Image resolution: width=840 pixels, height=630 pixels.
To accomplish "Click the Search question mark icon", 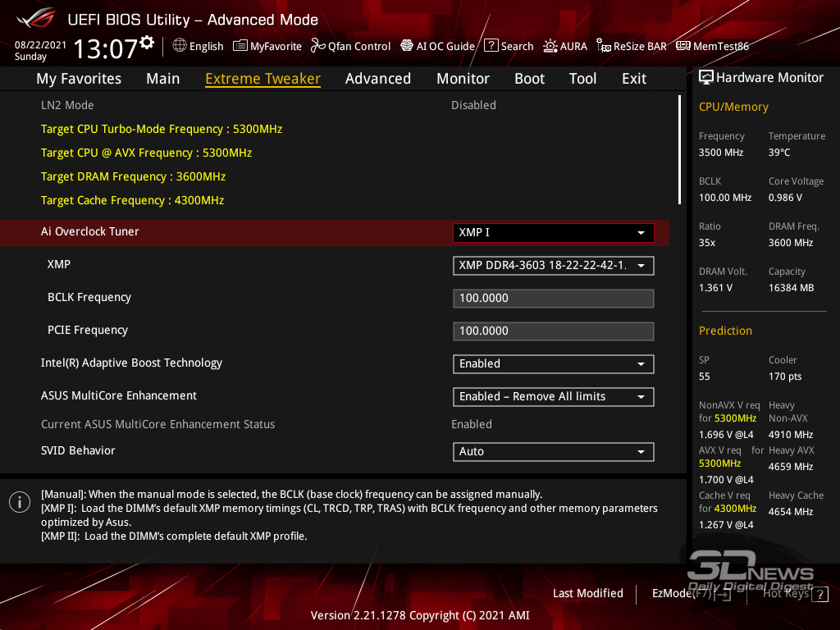I will click(491, 46).
